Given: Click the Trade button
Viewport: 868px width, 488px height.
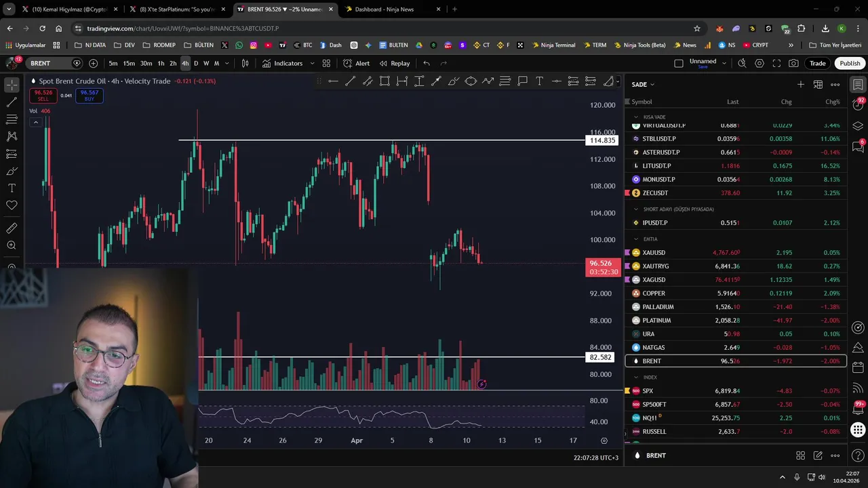Looking at the screenshot, I should pyautogui.click(x=817, y=63).
